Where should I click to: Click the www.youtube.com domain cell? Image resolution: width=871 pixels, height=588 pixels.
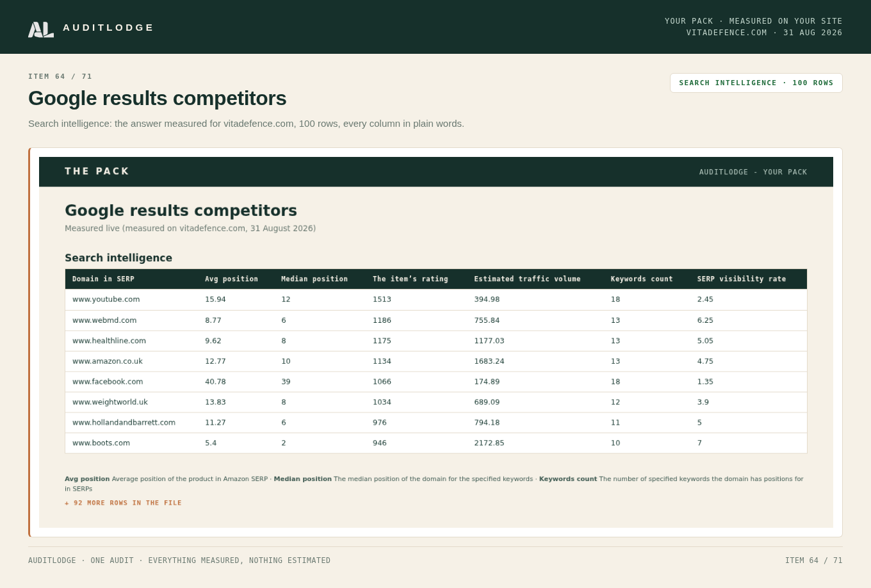106,300
